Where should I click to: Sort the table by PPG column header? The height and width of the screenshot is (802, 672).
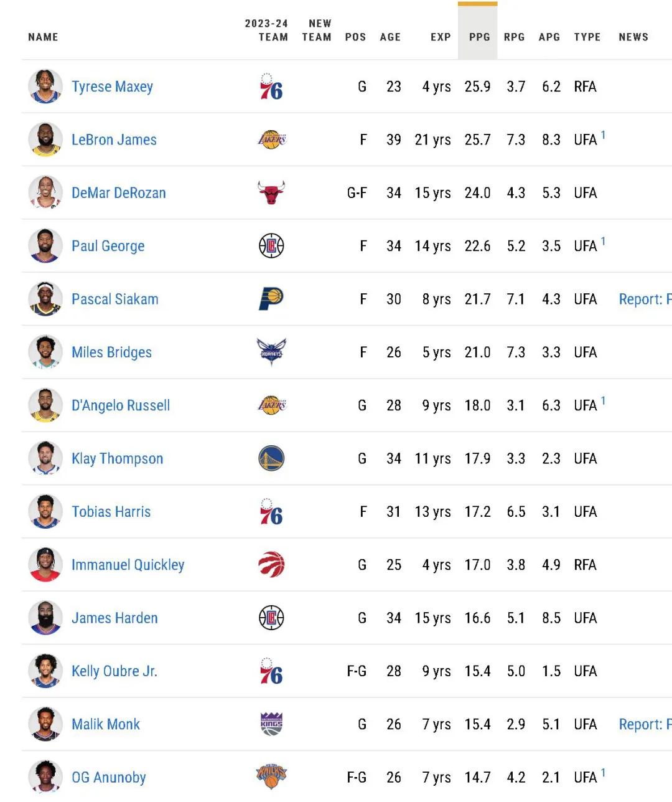[x=479, y=37]
